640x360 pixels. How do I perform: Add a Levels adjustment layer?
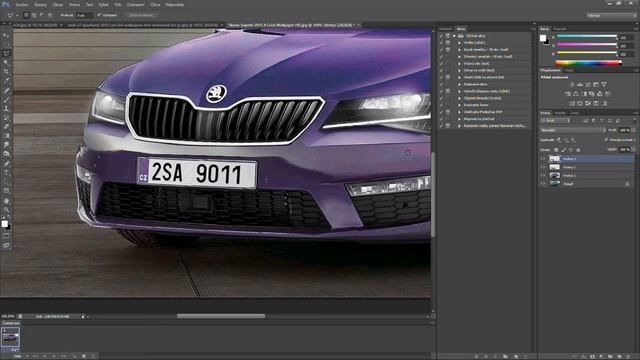(x=580, y=84)
